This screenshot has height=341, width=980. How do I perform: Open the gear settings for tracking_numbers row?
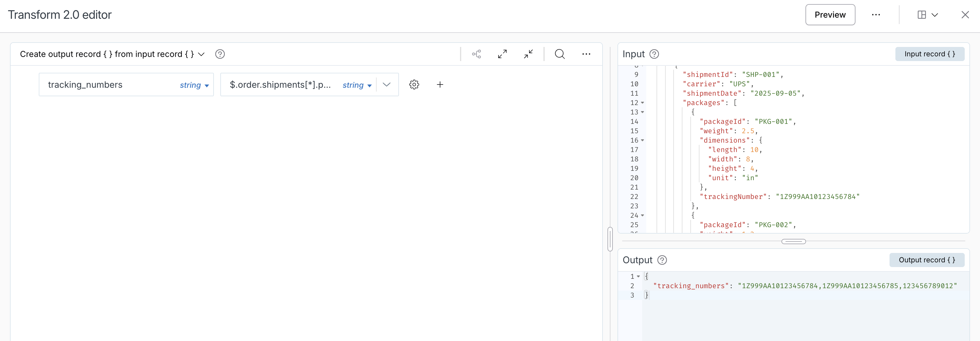pyautogui.click(x=414, y=85)
